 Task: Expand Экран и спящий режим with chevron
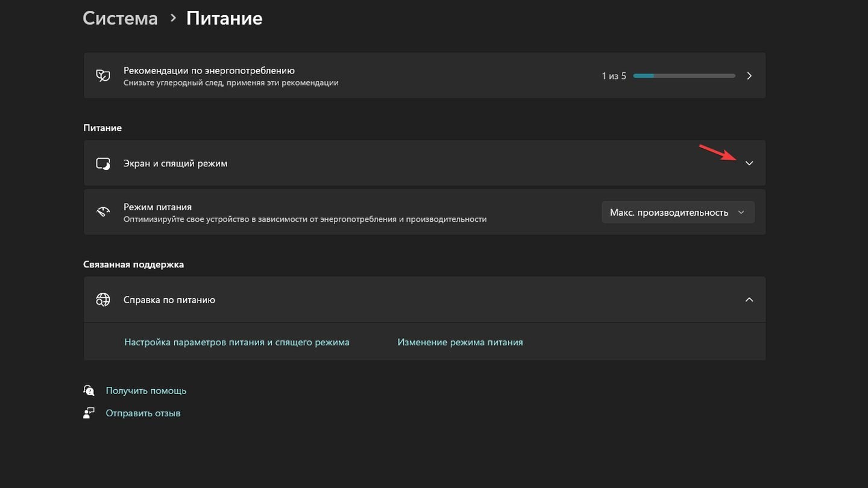click(749, 163)
